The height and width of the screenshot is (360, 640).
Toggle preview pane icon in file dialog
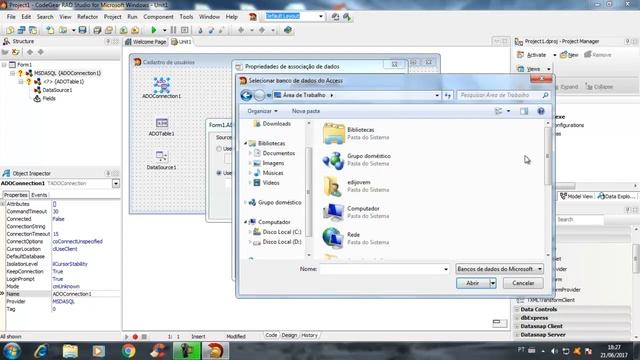point(524,111)
